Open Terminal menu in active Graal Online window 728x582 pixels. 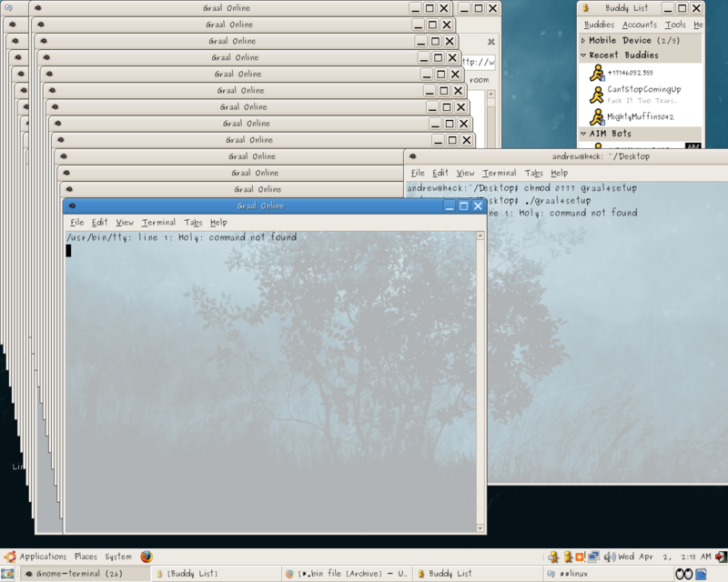pyautogui.click(x=158, y=222)
